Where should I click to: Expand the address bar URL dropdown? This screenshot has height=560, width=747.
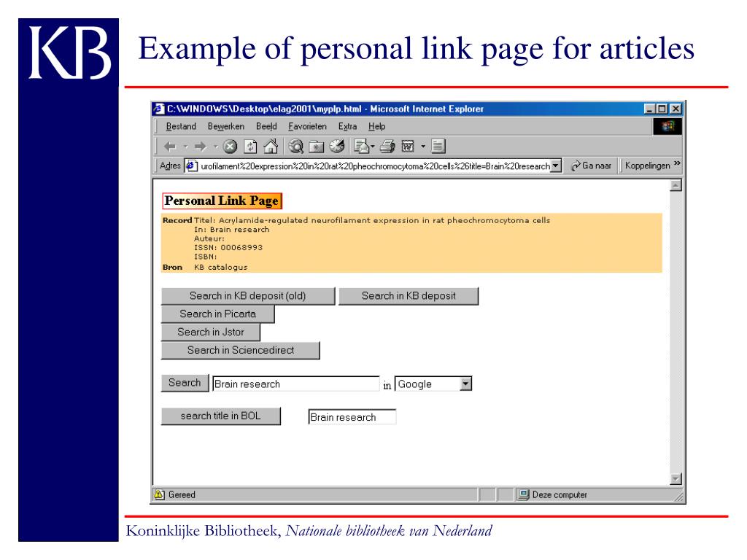point(555,166)
